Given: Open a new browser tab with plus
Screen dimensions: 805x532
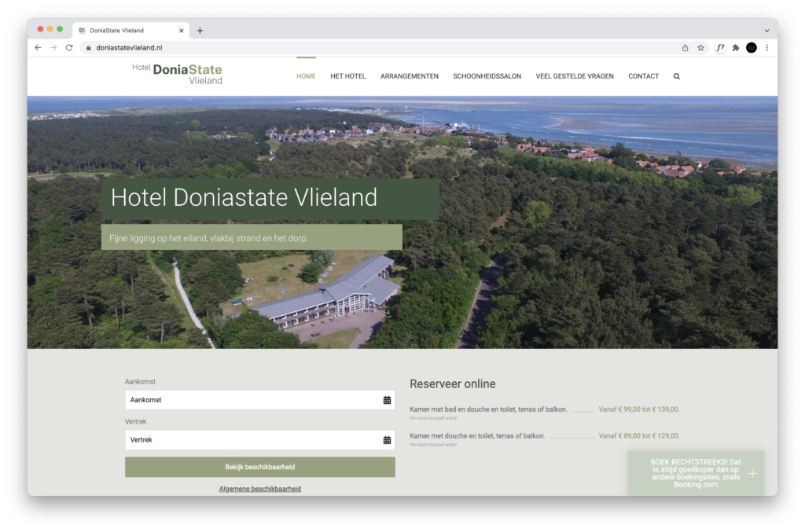Looking at the screenshot, I should [x=200, y=31].
